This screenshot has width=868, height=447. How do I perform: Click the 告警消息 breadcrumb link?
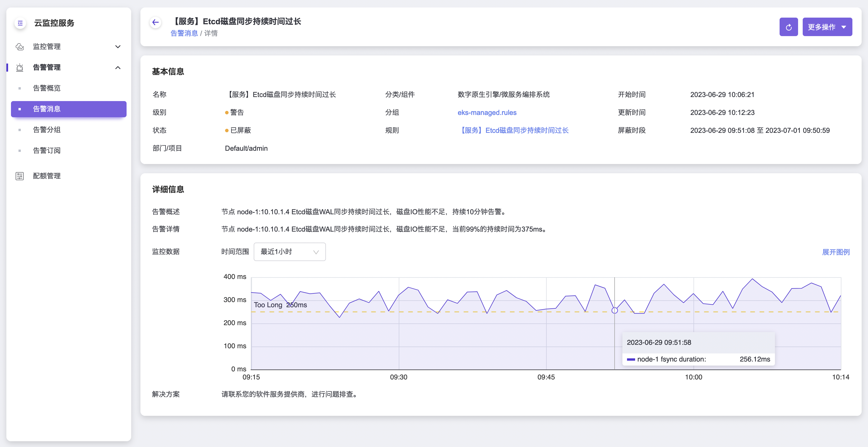(184, 33)
